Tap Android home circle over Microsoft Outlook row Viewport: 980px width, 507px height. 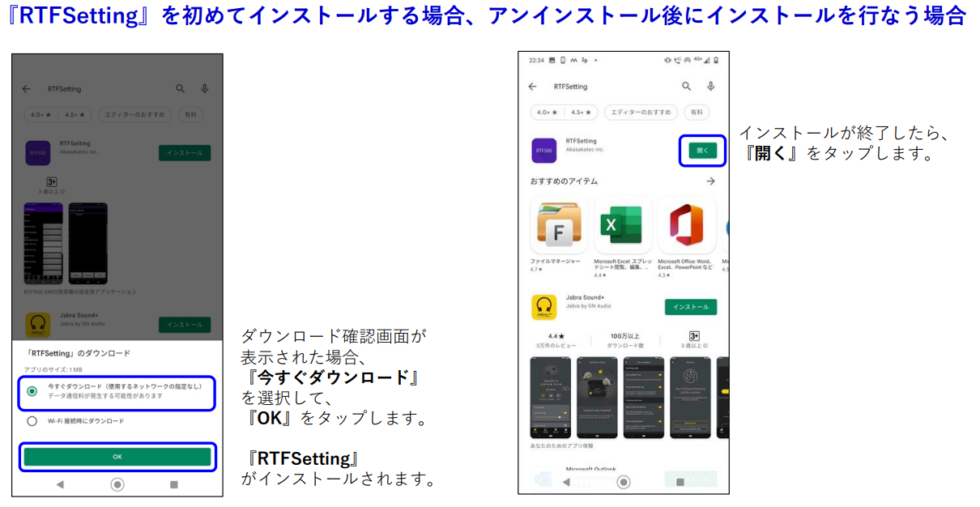tap(624, 482)
